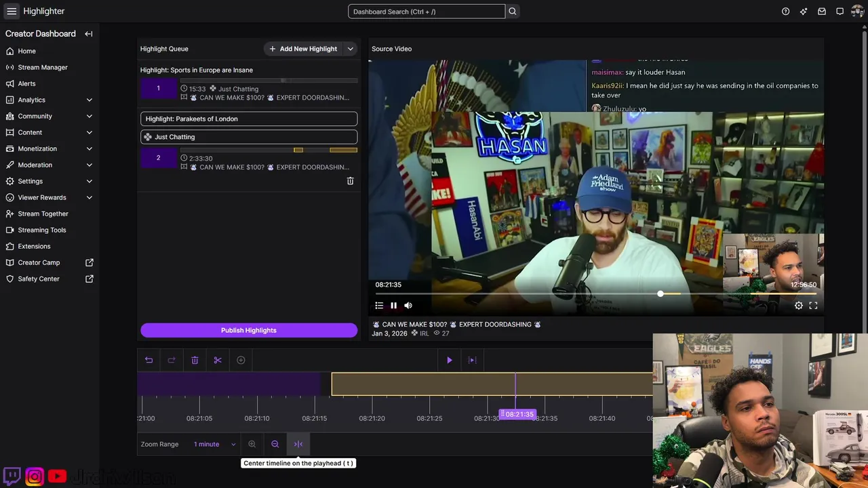This screenshot has width=868, height=488.
Task: Center timeline on the playhead
Action: click(x=298, y=445)
